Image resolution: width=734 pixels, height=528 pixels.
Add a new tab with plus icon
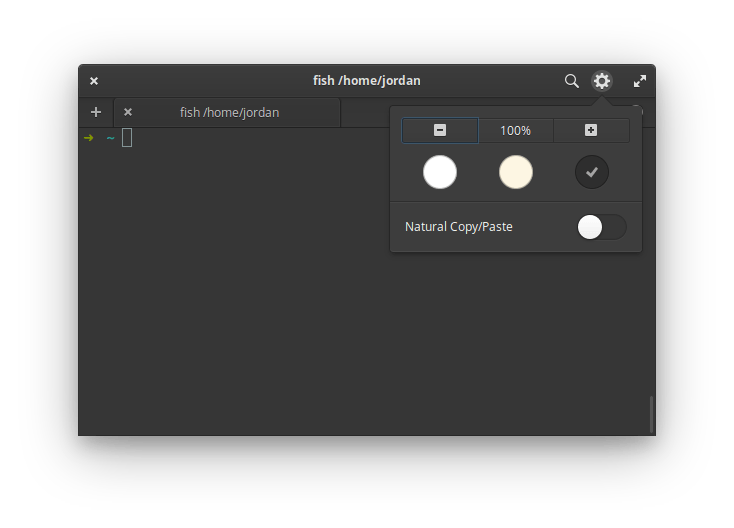click(x=96, y=112)
